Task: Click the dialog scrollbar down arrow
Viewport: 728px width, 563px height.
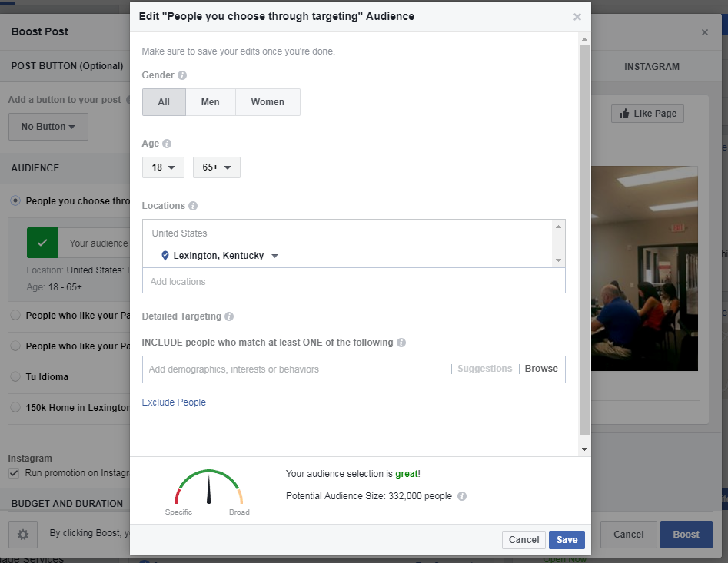Action: (584, 449)
